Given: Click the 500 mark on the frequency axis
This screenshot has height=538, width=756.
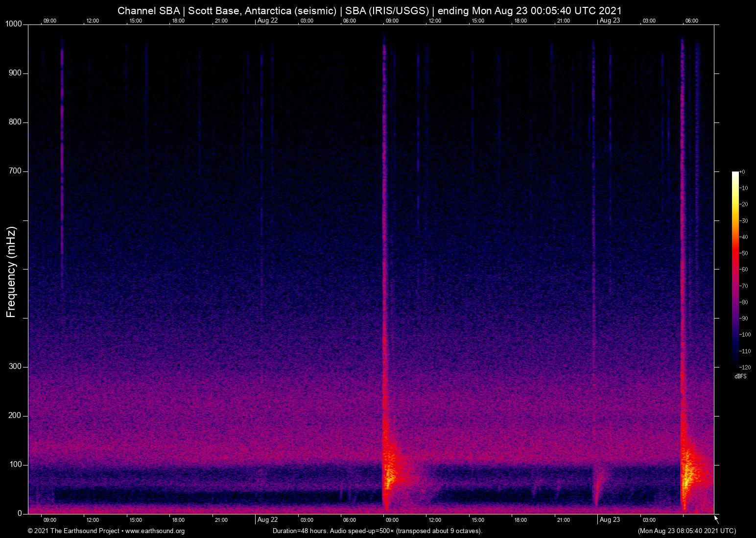Looking at the screenshot, I should point(24,268).
